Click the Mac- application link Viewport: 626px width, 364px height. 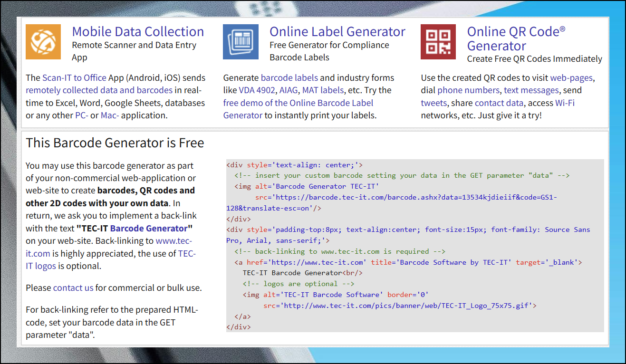(x=110, y=115)
